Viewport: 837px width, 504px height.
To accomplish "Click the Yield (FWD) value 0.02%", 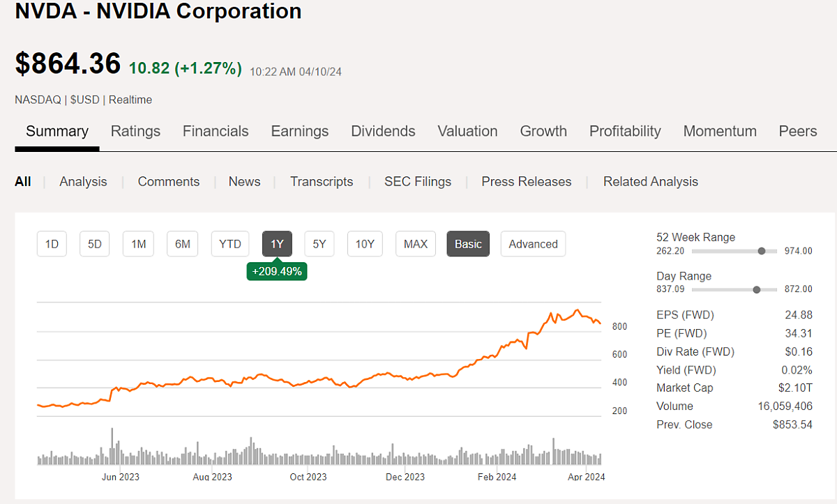I will (797, 369).
